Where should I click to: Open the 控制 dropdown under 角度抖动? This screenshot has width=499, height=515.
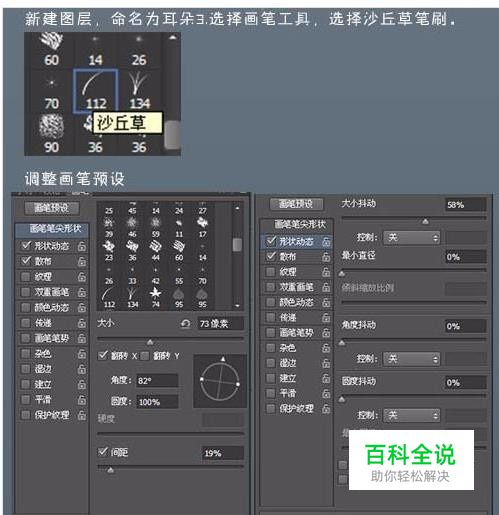(x=411, y=359)
